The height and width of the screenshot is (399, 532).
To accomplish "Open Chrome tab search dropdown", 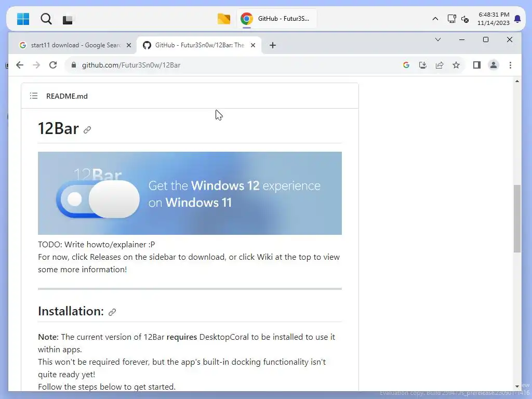I will tap(437, 39).
